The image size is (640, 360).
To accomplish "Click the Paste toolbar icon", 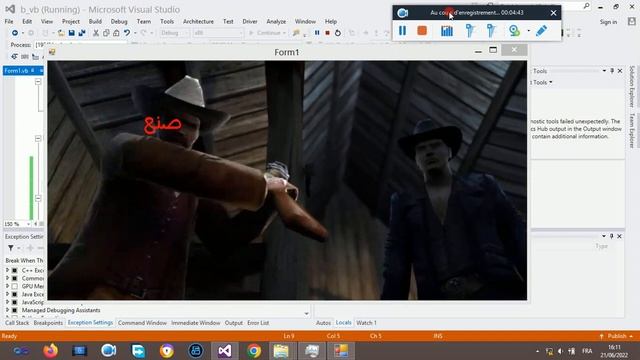I will (116, 33).
